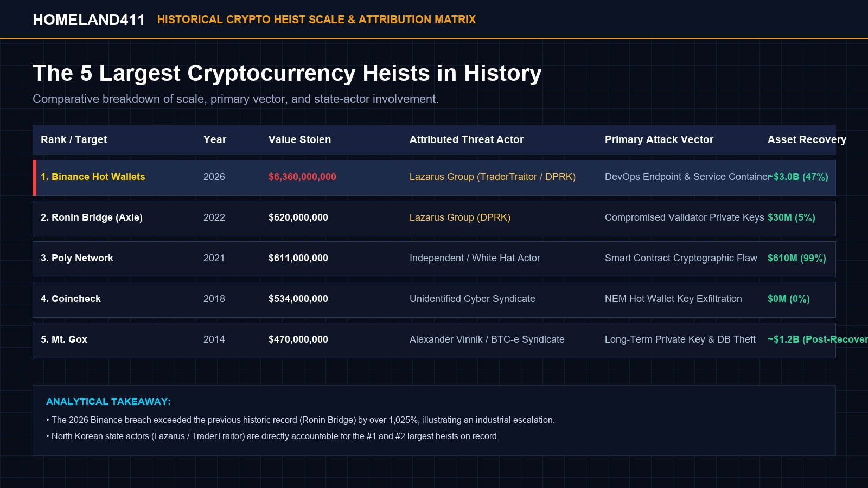This screenshot has height=488, width=868.
Task: Click the year 2022 cell
Action: tap(214, 217)
